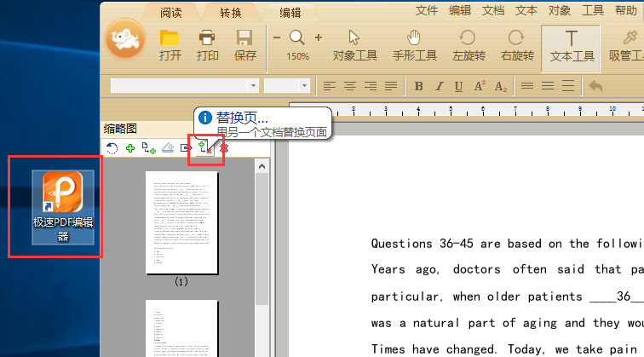This screenshot has width=644, height=357.
Task: Select page (1) thumbnail
Action: click(181, 222)
